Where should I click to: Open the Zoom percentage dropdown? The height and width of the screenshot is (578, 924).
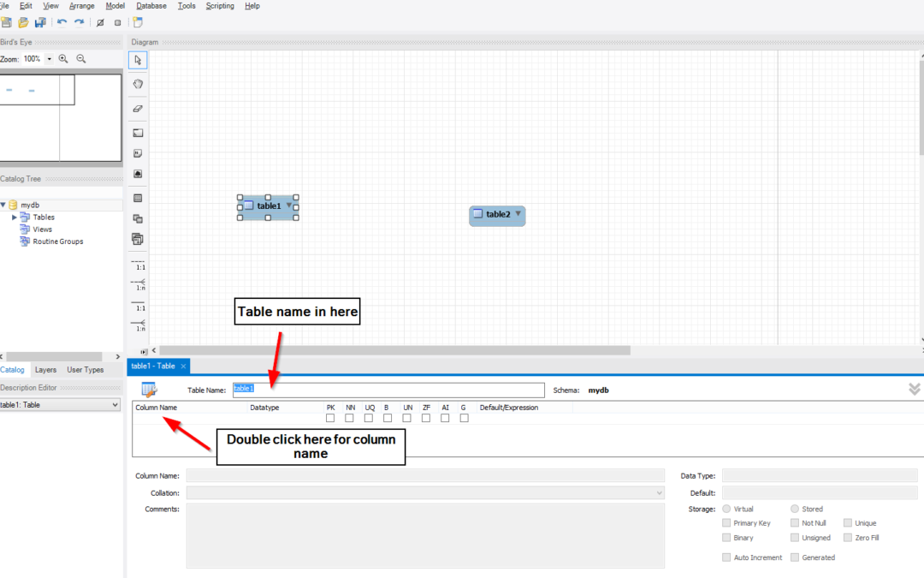pos(49,59)
